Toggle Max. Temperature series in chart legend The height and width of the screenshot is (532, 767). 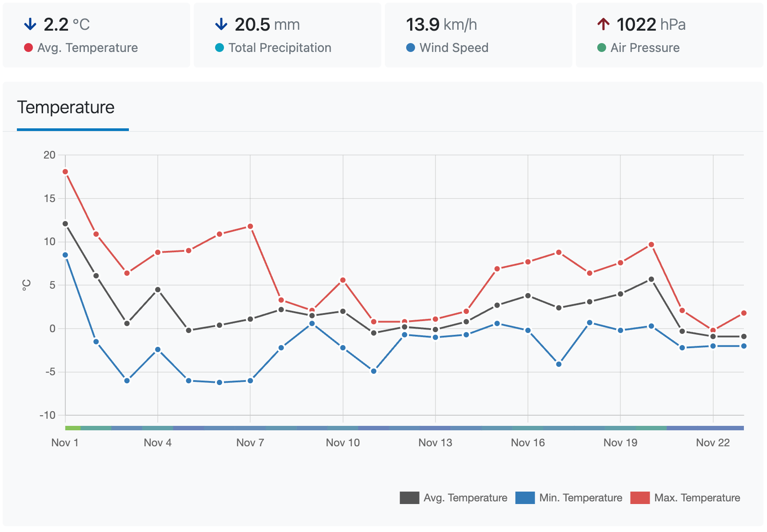685,498
